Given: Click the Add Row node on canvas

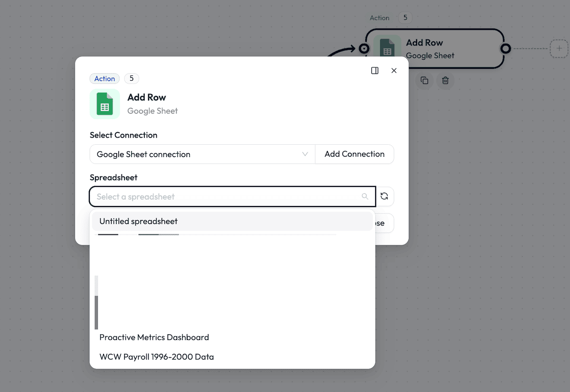Looking at the screenshot, I should coord(435,48).
